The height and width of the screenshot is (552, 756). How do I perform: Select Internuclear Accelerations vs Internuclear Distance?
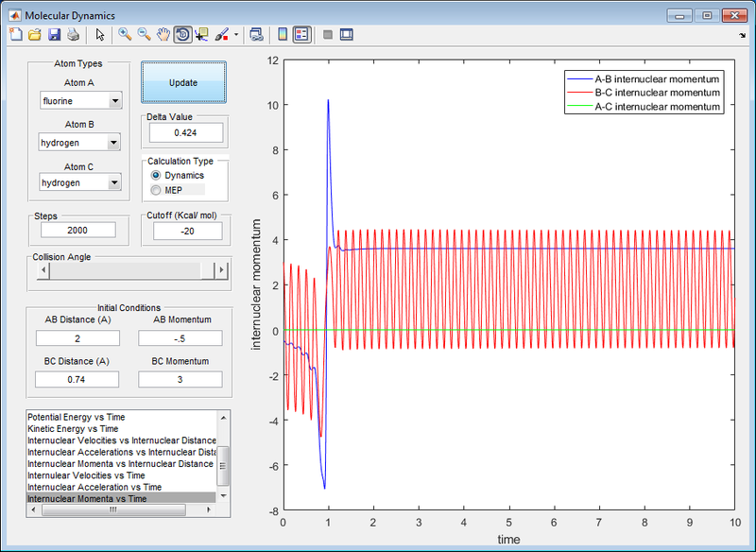121,452
